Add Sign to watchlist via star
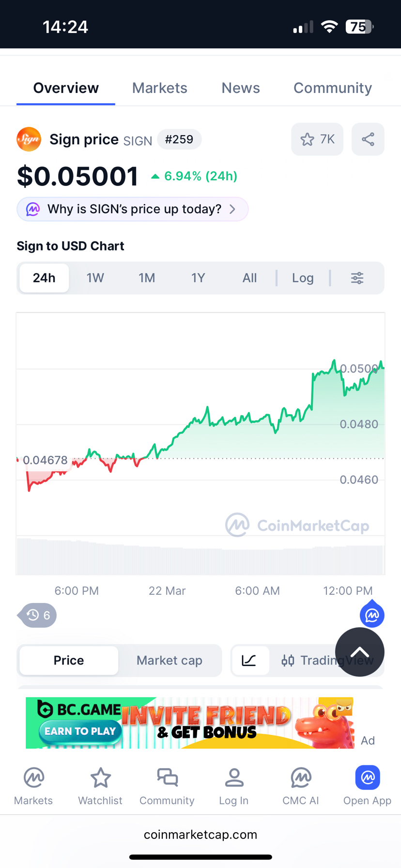 [x=317, y=139]
